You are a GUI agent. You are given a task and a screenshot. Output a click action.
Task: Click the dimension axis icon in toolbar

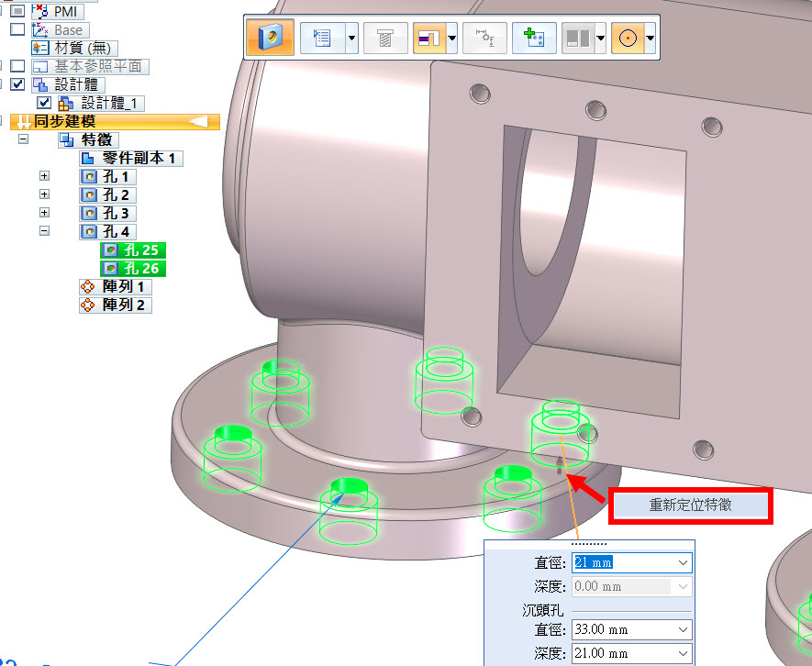pyautogui.click(x=484, y=38)
